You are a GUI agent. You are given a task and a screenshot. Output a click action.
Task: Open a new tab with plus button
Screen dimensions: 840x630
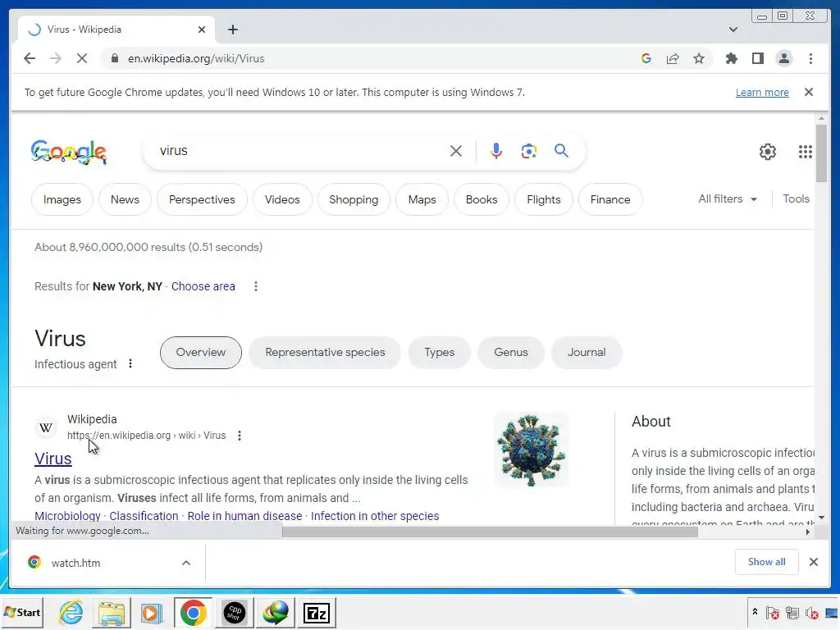(232, 30)
